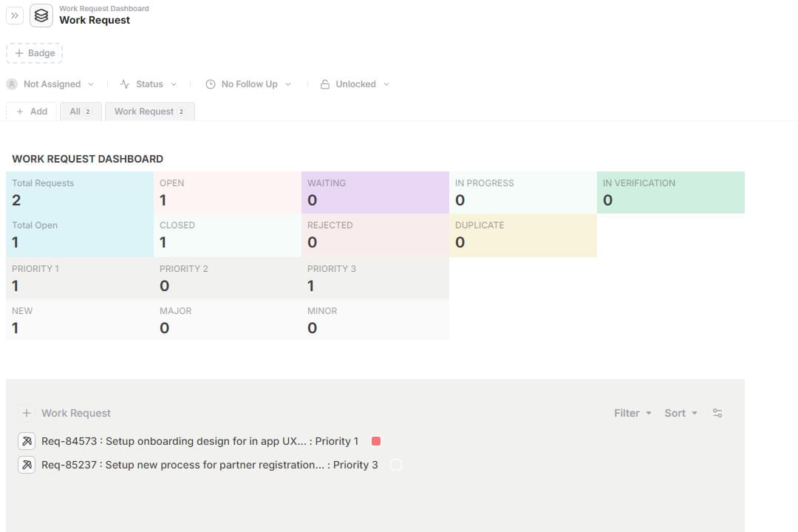Tick the empty box on Req-85237
The height and width of the screenshot is (532, 798).
396,465
